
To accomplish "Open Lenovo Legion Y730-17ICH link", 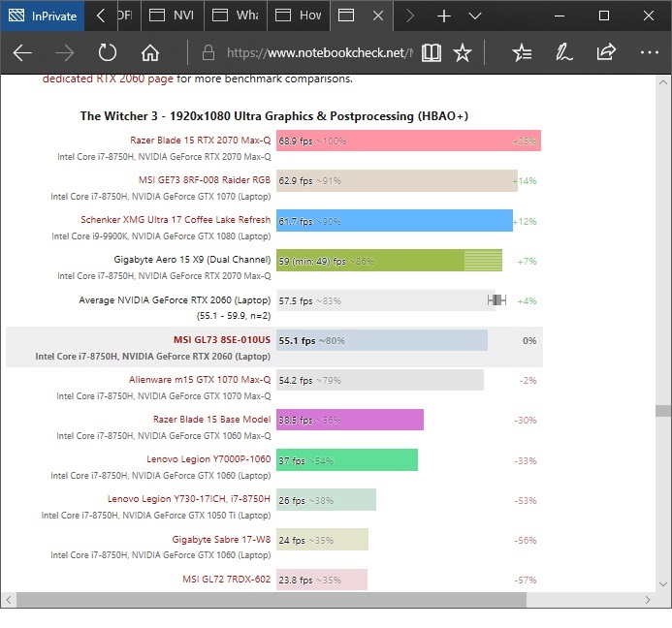I will point(189,499).
